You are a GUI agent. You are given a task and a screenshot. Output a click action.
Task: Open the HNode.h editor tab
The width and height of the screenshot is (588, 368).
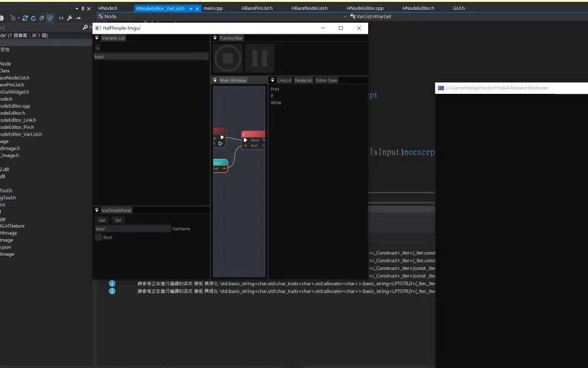tap(108, 8)
